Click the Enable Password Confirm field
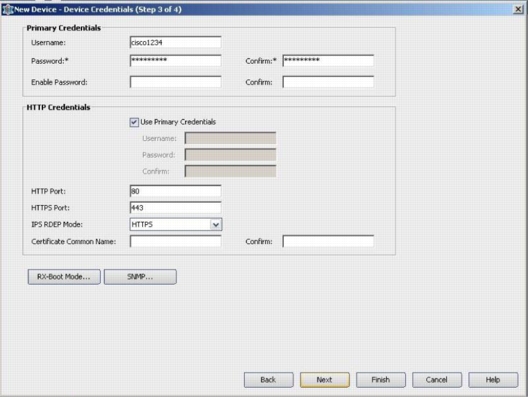Image resolution: width=530 pixels, height=399 pixels. (x=328, y=82)
